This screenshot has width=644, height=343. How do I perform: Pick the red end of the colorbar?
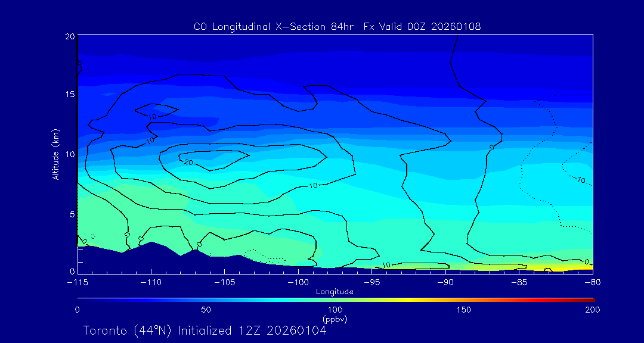click(x=590, y=299)
